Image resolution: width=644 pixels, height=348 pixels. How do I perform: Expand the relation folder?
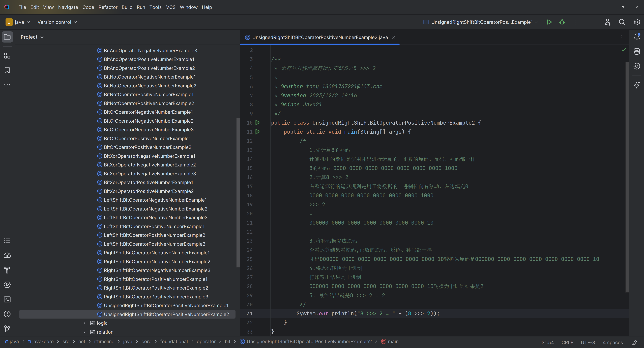pyautogui.click(x=85, y=332)
